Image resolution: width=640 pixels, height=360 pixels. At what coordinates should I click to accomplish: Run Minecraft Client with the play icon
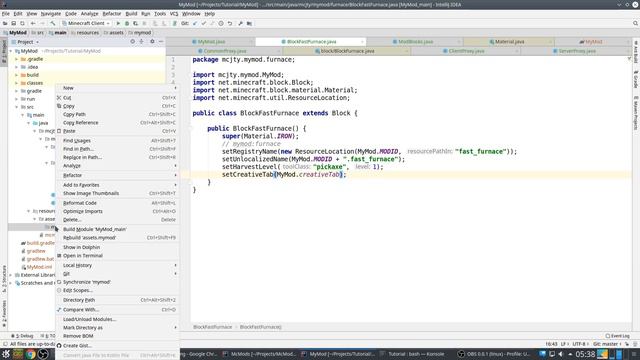click(x=118, y=24)
